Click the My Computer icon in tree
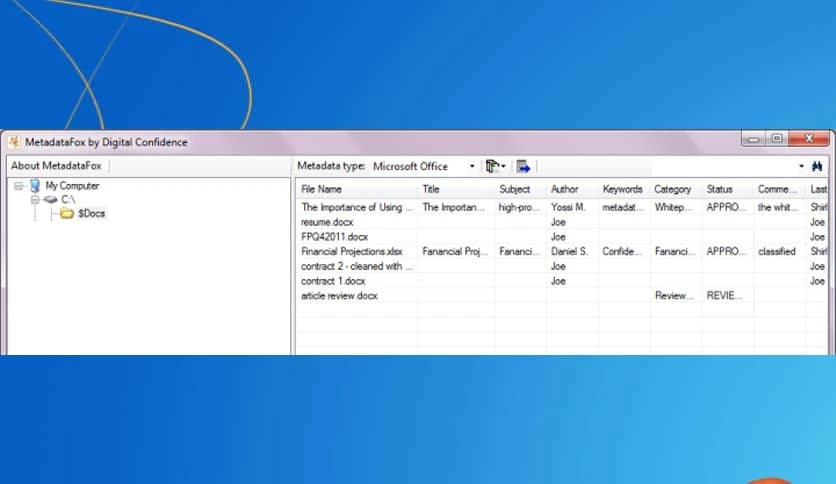Screen dimensions: 836x484 click(35, 186)
